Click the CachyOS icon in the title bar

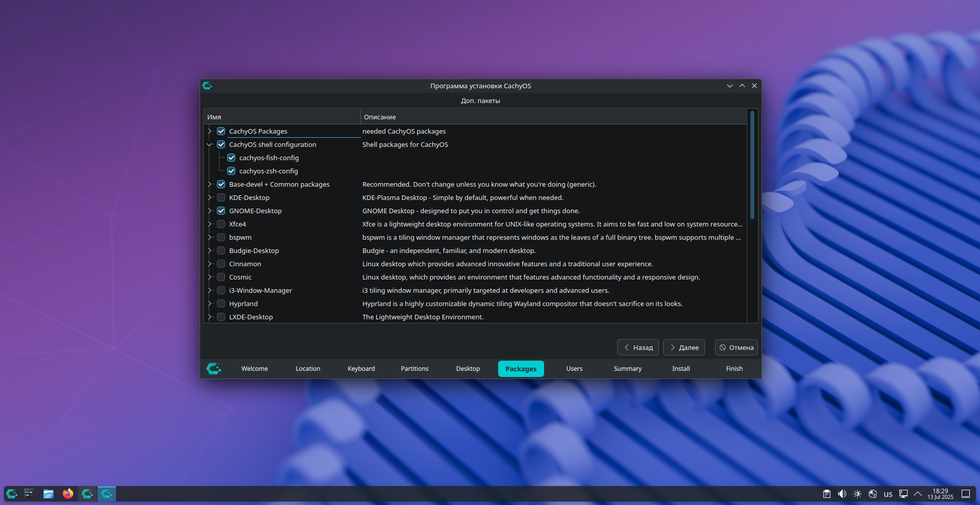(x=208, y=86)
